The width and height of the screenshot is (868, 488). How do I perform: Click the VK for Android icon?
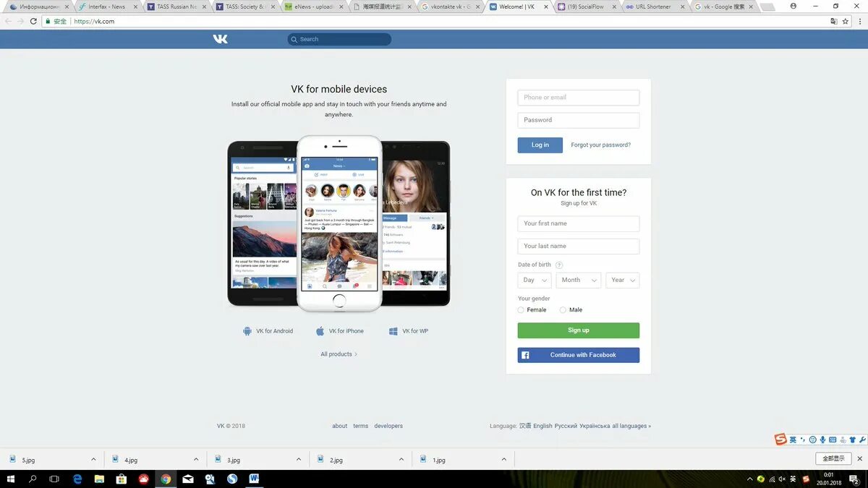point(247,331)
